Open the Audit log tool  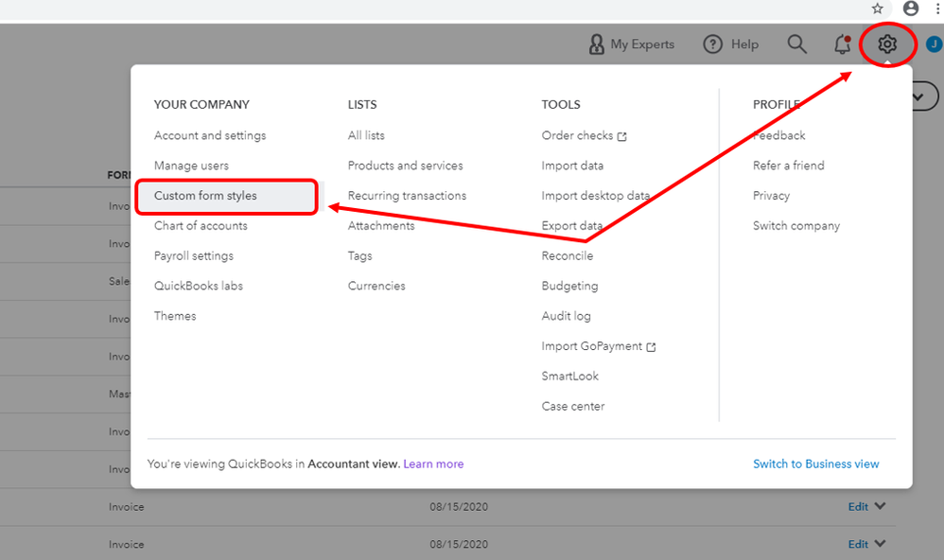(567, 316)
